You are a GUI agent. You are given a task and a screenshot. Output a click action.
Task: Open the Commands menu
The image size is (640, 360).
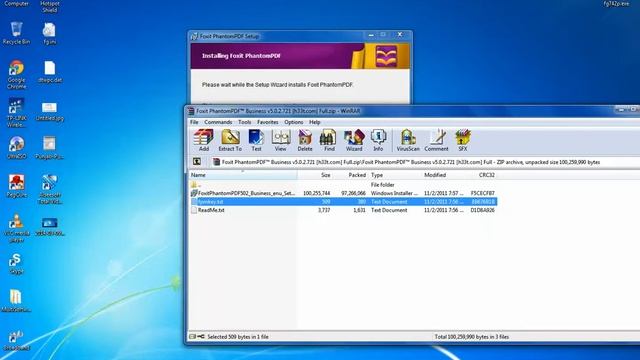(x=218, y=122)
